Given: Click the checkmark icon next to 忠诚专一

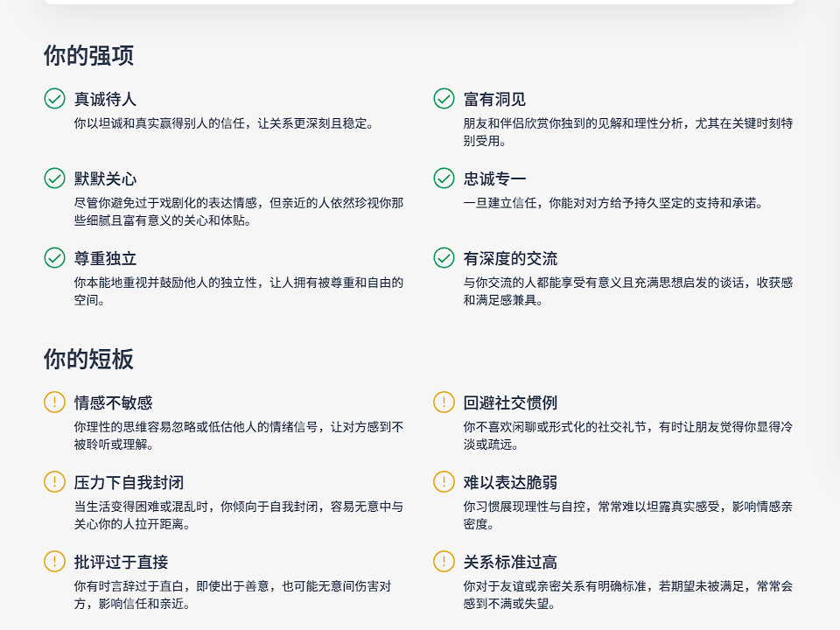Looking at the screenshot, I should pos(444,178).
